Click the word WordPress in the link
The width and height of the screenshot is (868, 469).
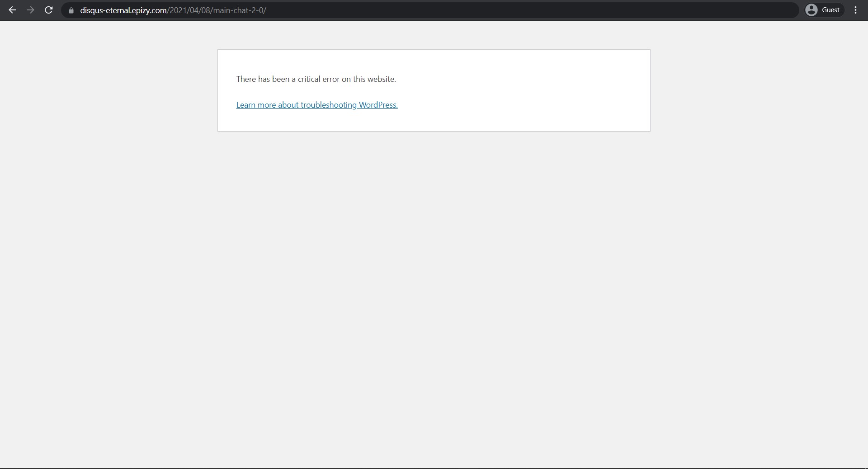click(378, 105)
